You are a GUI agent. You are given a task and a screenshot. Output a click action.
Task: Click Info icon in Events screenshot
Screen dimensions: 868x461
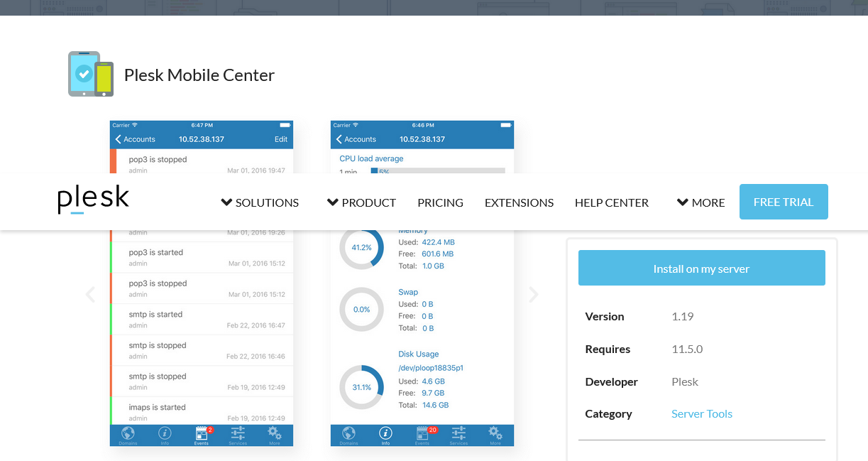(165, 435)
